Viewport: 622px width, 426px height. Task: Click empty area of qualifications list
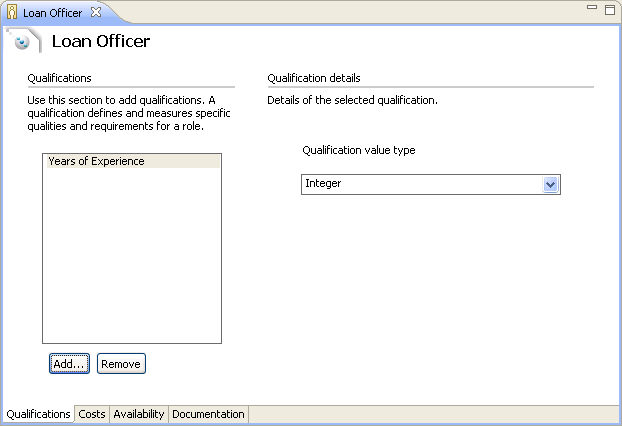(x=132, y=256)
